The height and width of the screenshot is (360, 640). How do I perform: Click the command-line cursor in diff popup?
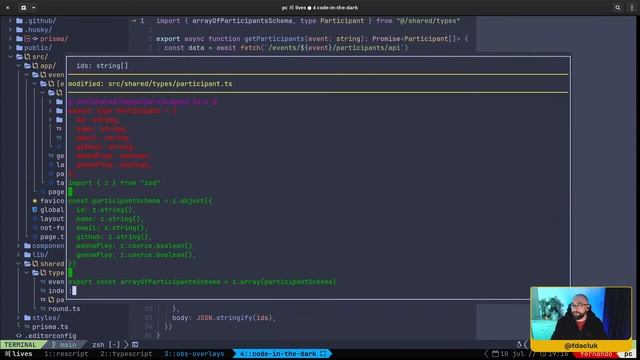pos(74,291)
